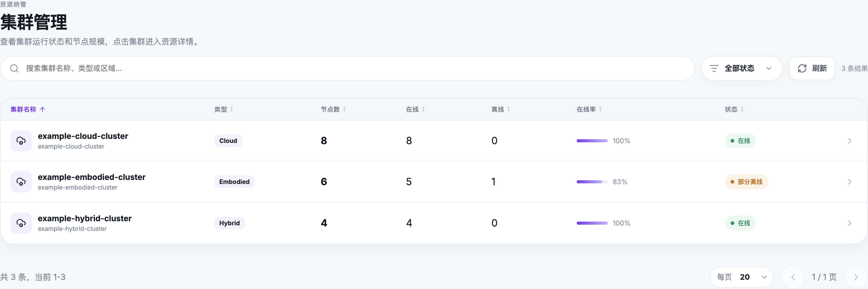Click the sort arrows beside 在线率

[x=601, y=109]
